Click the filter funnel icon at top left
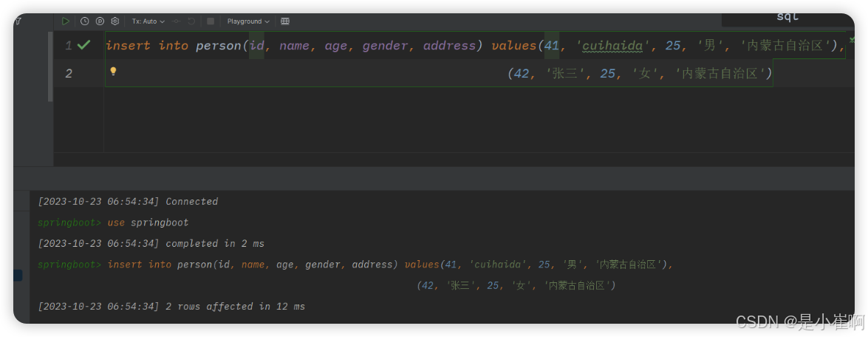The height and width of the screenshot is (337, 868). (18, 21)
